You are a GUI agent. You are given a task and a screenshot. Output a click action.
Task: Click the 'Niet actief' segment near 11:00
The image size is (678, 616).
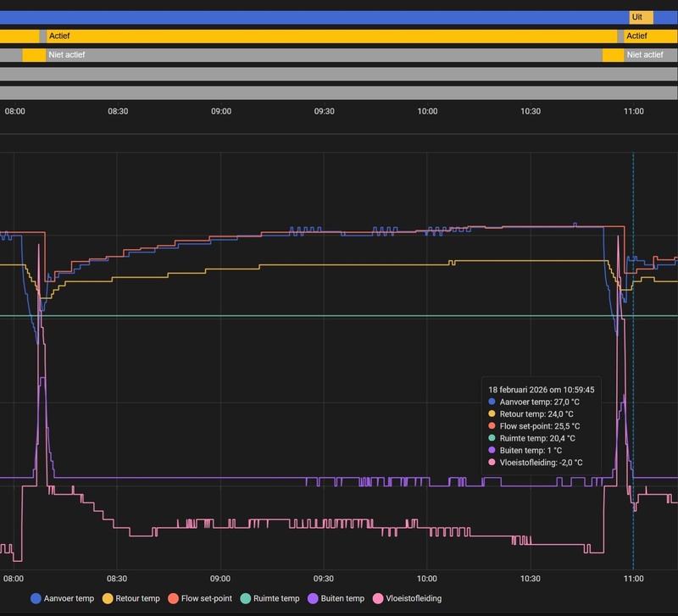[650, 54]
